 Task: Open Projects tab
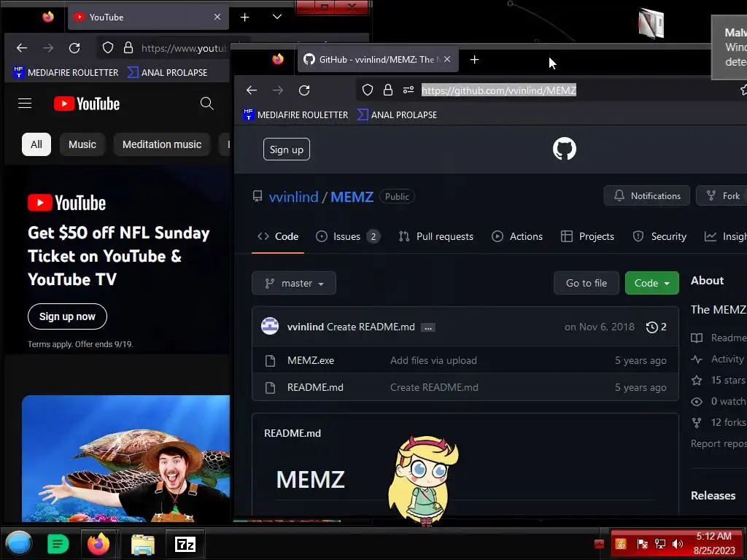tap(587, 237)
